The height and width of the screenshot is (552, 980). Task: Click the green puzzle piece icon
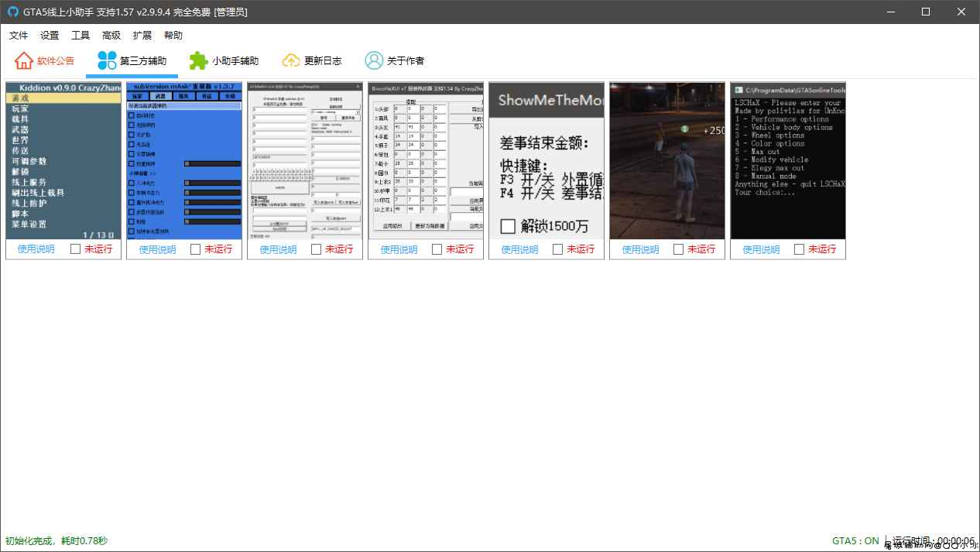tap(199, 60)
